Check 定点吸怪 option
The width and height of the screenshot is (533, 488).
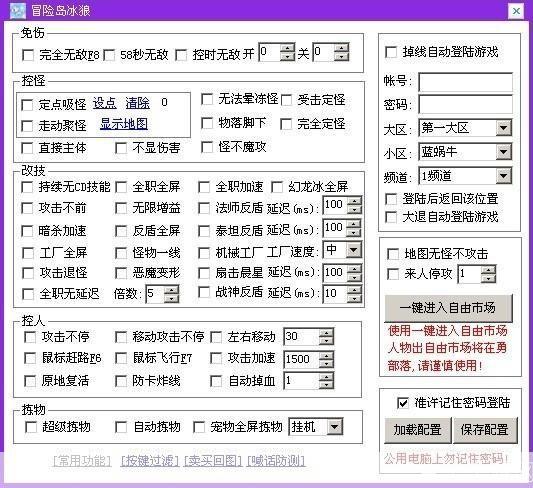(x=27, y=105)
